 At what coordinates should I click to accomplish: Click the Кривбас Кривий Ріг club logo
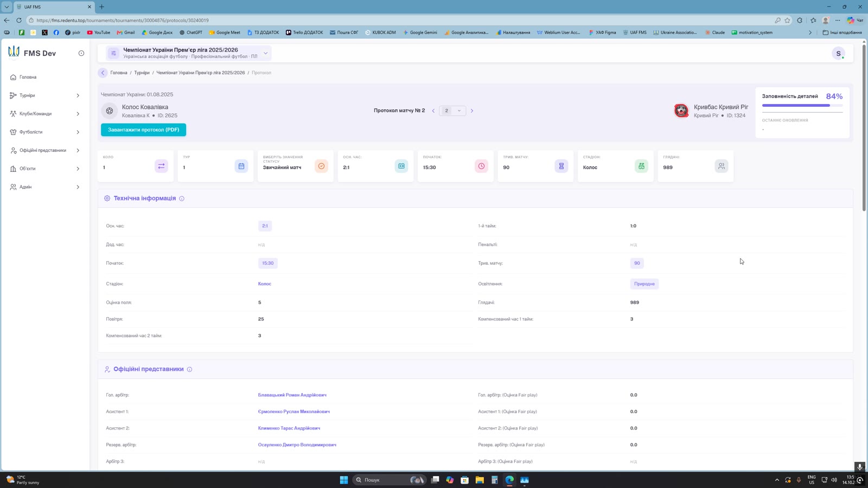click(681, 111)
